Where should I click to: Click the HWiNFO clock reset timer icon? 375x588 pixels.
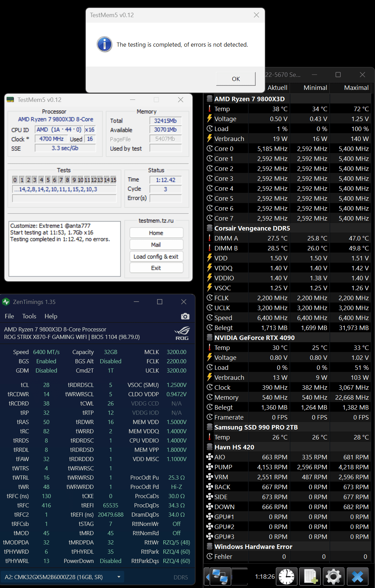pyautogui.click(x=286, y=576)
